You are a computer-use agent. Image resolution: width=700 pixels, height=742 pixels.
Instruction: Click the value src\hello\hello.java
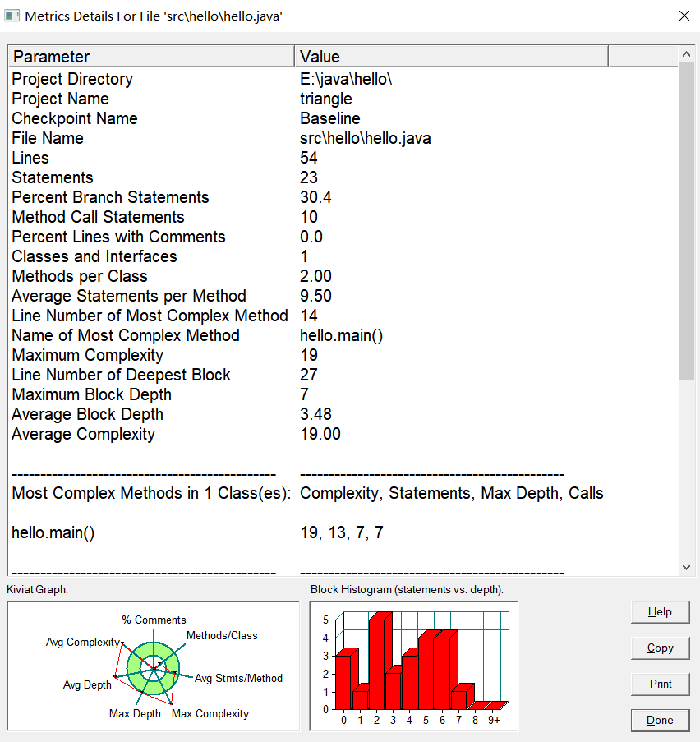tap(366, 138)
